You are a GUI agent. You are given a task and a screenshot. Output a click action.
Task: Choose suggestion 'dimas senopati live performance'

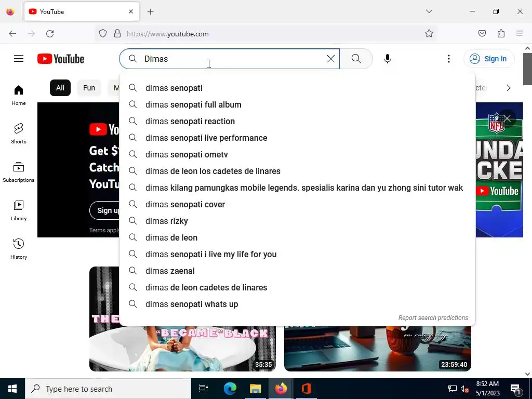[297, 138]
